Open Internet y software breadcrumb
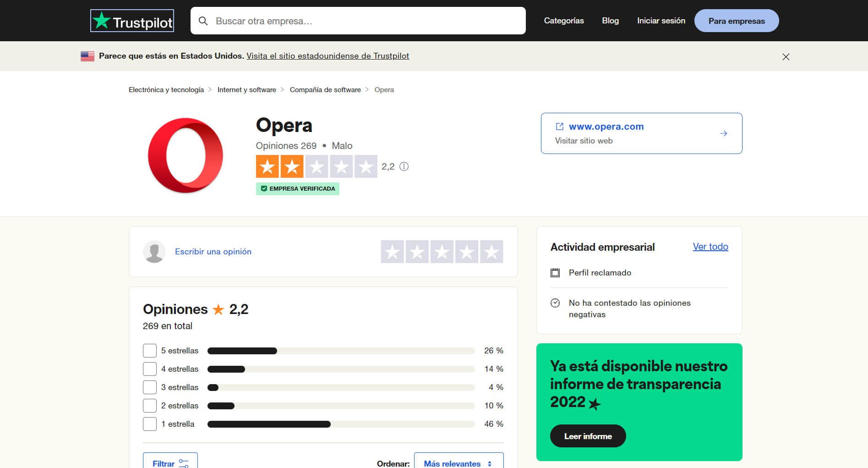 [x=247, y=90]
